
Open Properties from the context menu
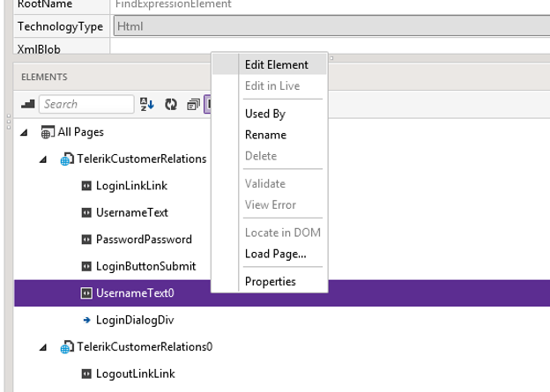[x=270, y=282]
